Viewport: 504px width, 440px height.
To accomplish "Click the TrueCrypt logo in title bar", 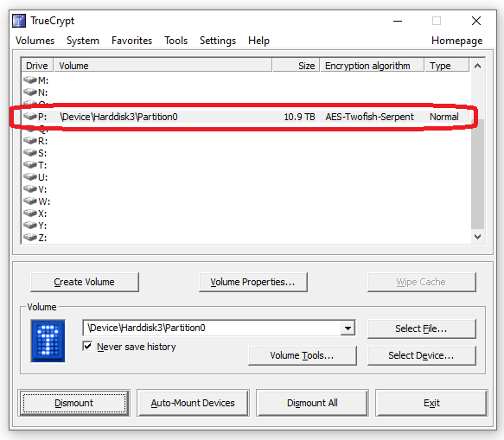I will point(19,21).
